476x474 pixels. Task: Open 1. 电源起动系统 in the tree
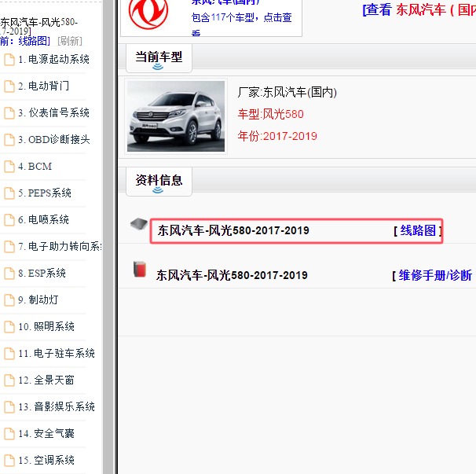coord(53,59)
